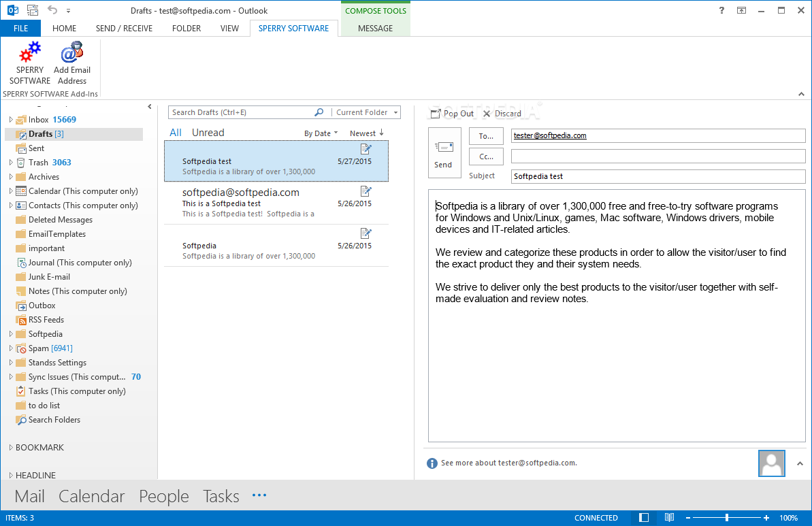Switch to the VIEW ribbon tab
This screenshot has height=526, width=812.
[229, 29]
